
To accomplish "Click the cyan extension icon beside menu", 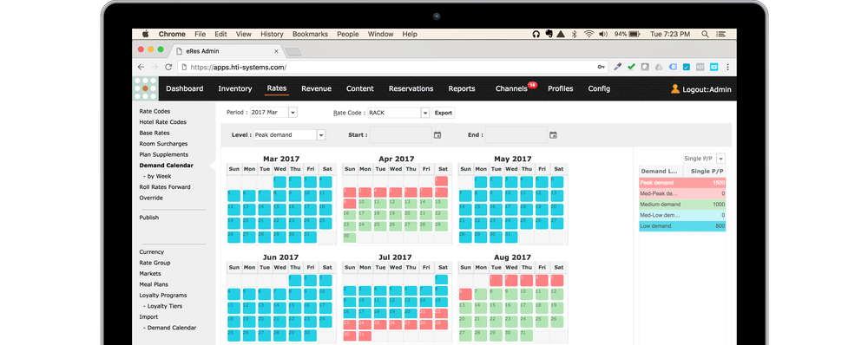I will tap(713, 67).
